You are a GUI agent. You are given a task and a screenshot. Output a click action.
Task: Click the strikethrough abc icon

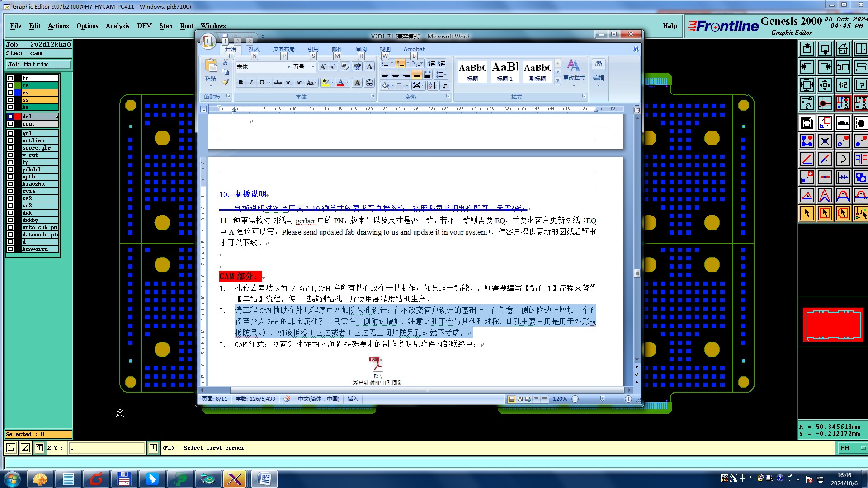click(x=278, y=83)
